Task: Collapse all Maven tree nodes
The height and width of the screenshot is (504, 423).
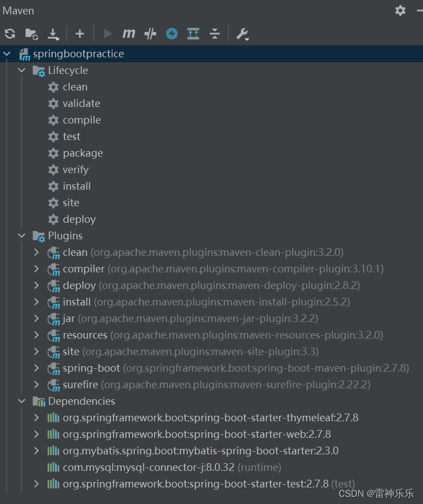Action: pos(215,34)
